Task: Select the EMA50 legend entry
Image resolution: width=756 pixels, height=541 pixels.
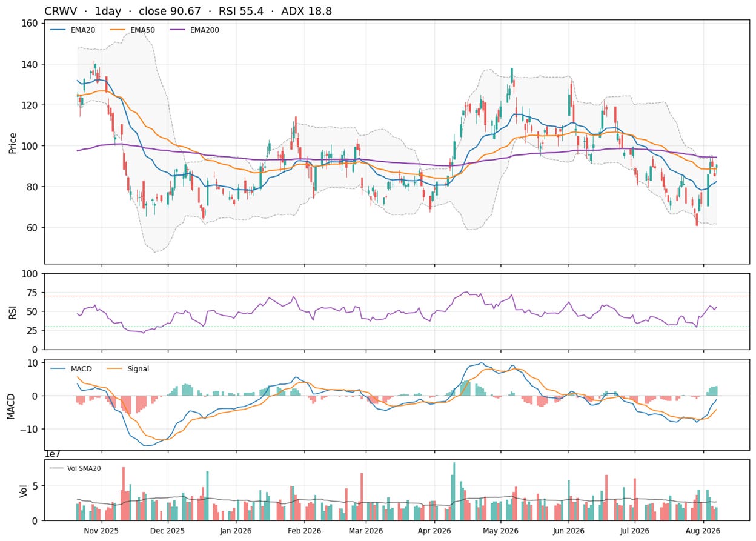Action: point(143,29)
